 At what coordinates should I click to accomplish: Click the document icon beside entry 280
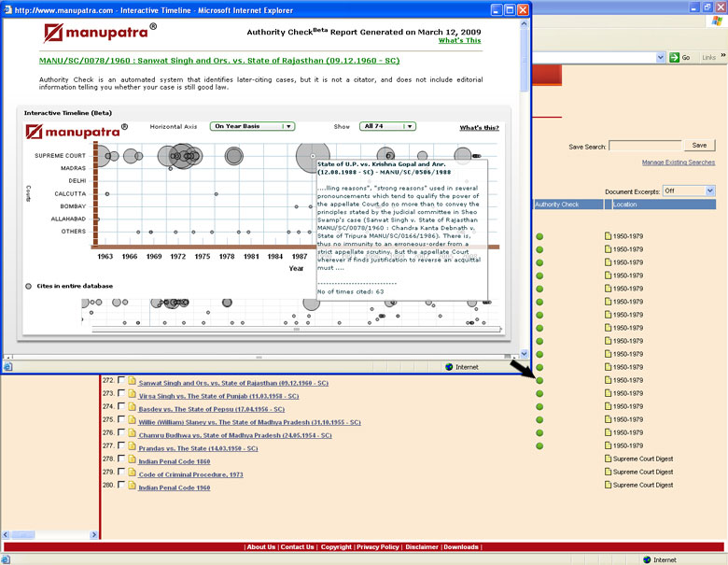pyautogui.click(x=132, y=485)
